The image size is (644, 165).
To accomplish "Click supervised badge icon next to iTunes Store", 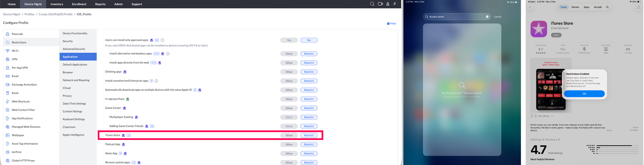I will 123,135.
